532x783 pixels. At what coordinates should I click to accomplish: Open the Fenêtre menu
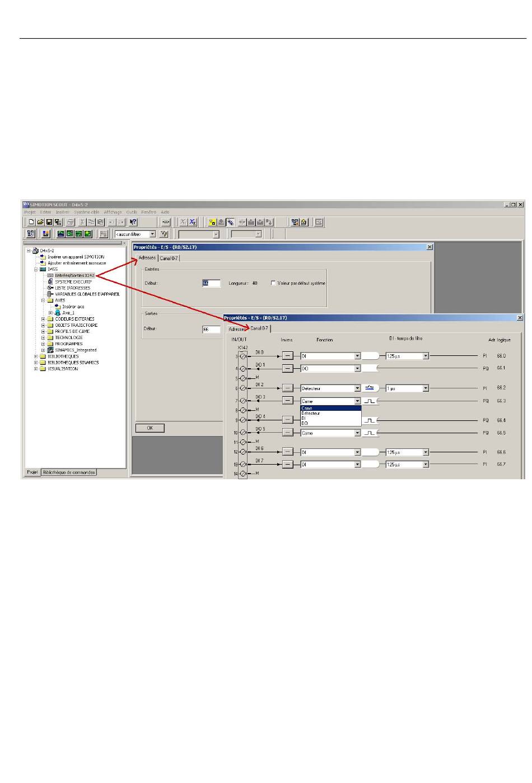pos(149,212)
